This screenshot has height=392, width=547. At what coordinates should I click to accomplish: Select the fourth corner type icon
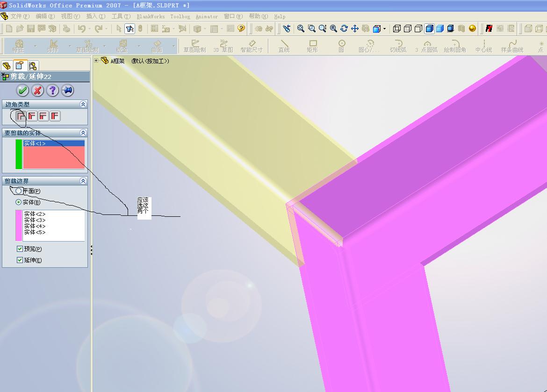pyautogui.click(x=55, y=116)
